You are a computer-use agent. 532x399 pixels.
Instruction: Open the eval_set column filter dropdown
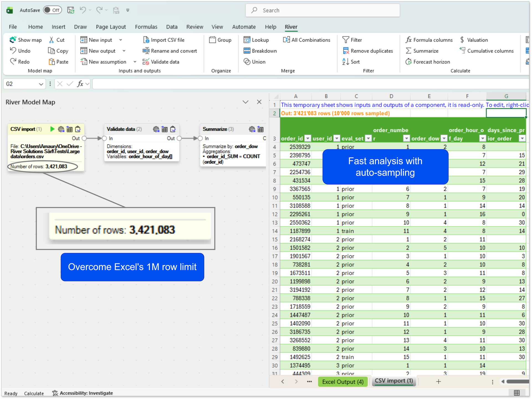pos(368,138)
